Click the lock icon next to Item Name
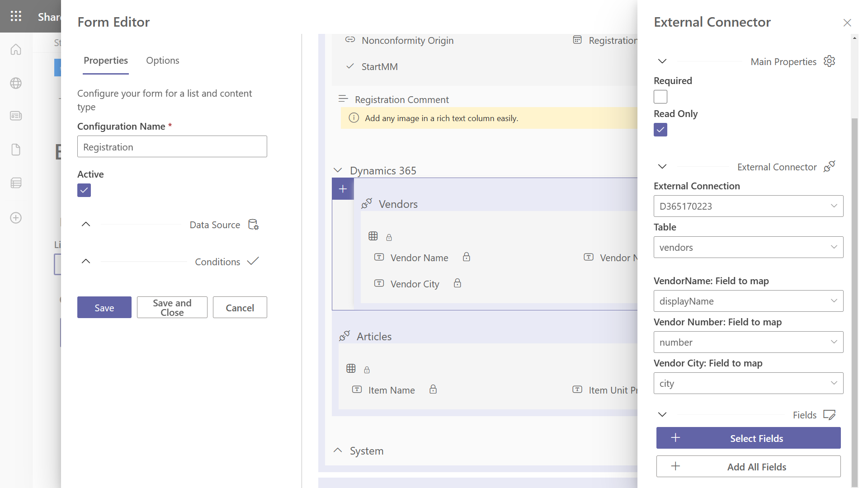This screenshot has width=868, height=488. point(433,389)
